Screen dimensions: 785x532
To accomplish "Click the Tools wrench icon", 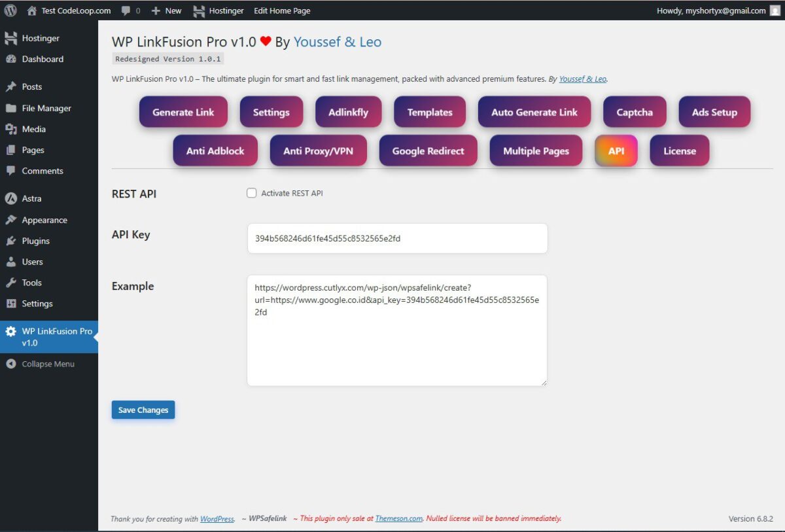I will [11, 283].
